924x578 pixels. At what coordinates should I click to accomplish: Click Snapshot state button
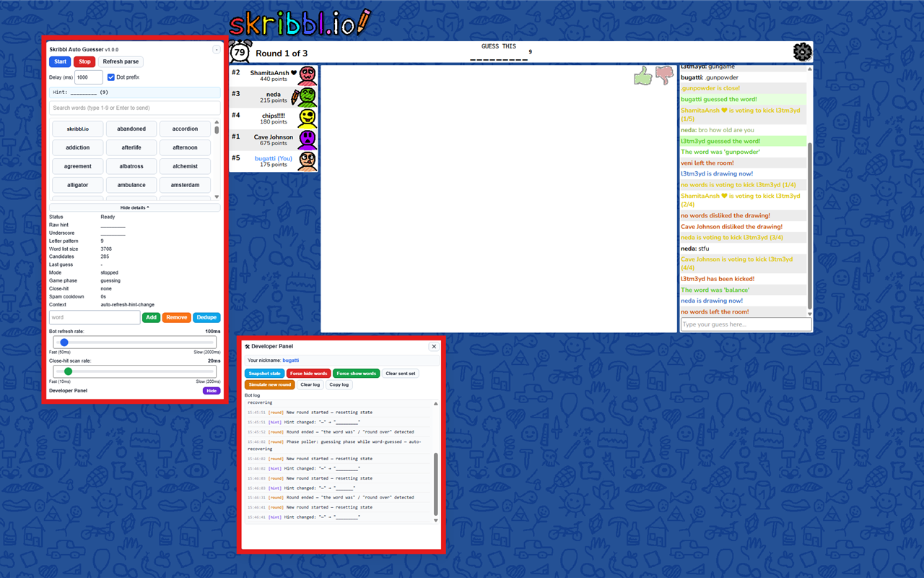pos(265,374)
